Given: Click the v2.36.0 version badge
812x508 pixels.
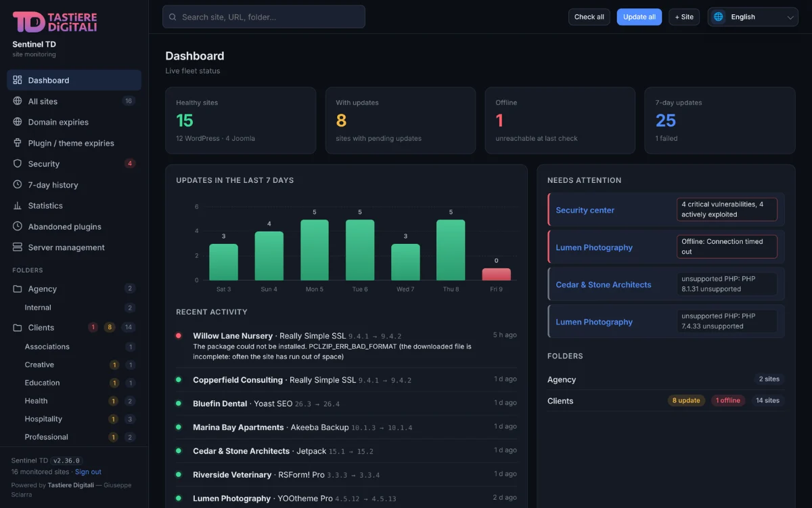Looking at the screenshot, I should point(66,461).
